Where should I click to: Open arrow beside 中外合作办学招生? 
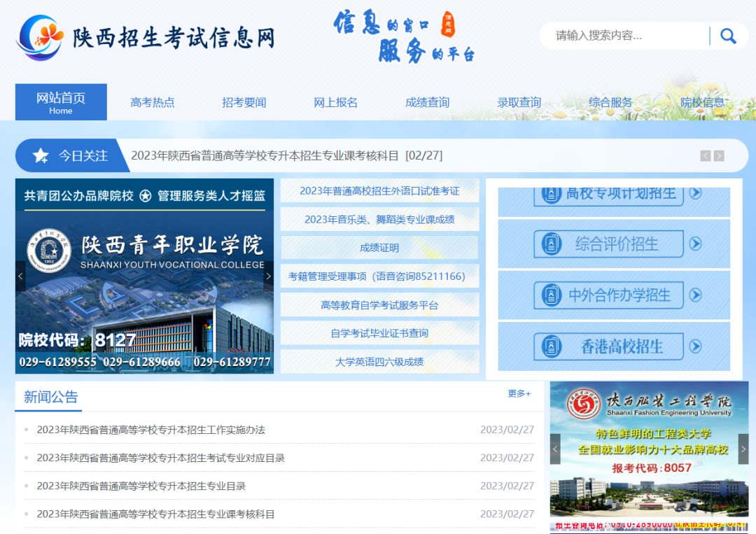pos(695,295)
